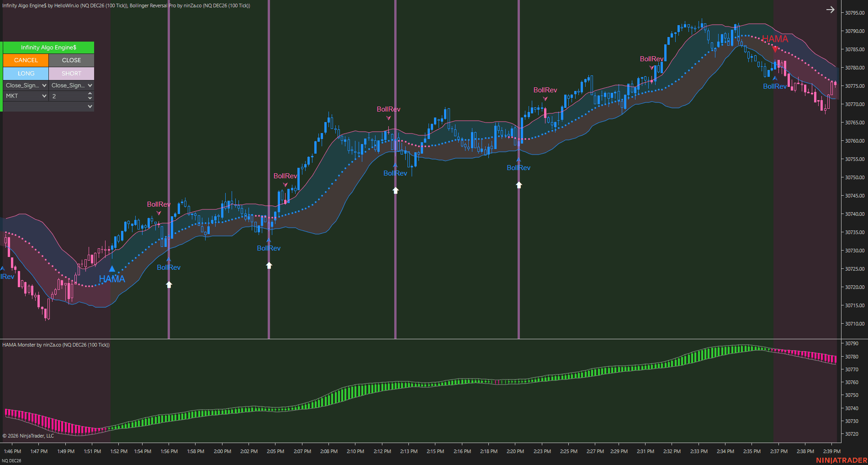Screen dimensions: 868x465
Task: Open the left Close_Sign dropdown
Action: pos(26,86)
